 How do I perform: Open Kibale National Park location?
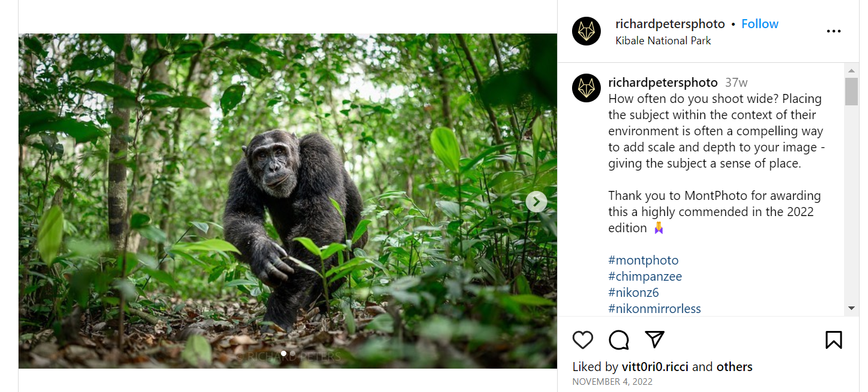click(663, 41)
